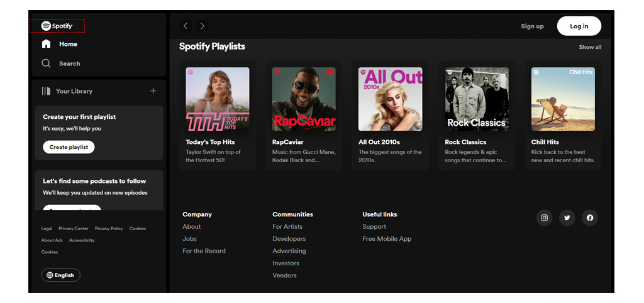Open the RapCaviar cover image
The height and width of the screenshot is (303, 644).
tap(304, 99)
